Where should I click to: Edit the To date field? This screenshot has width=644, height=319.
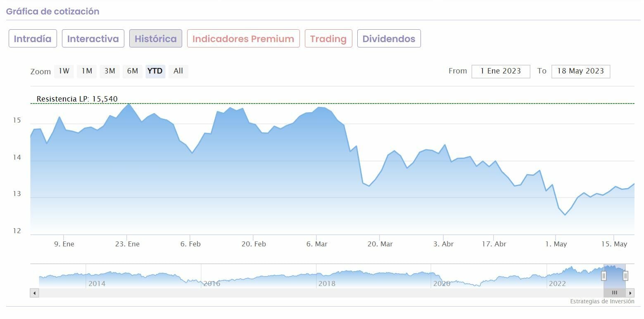(x=580, y=71)
